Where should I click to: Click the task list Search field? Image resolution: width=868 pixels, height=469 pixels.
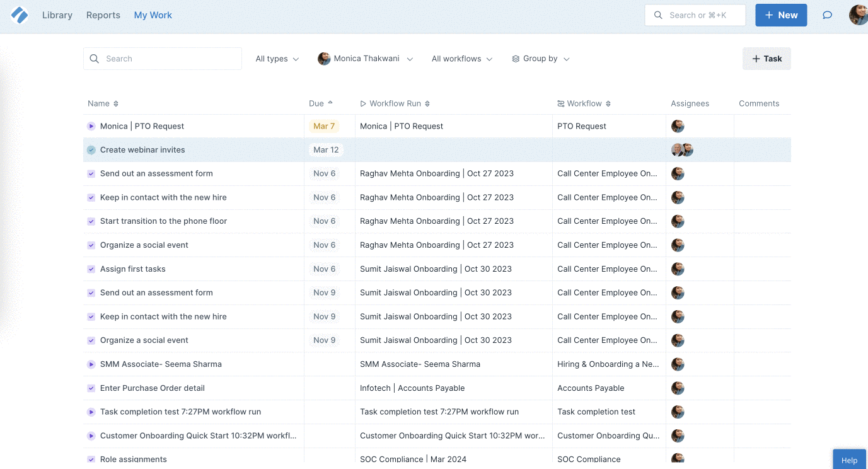click(x=163, y=59)
